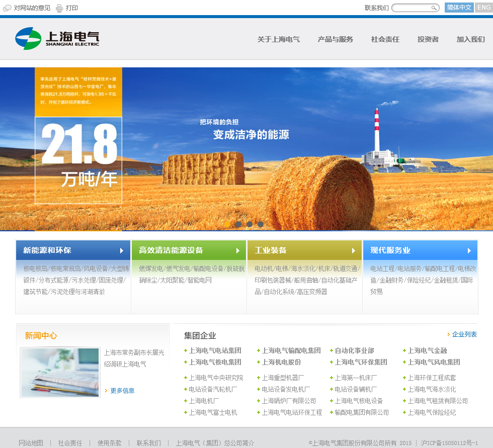Screen dimensions: 493x448
Task: Click the 21.8 万吨/年 banner panel
Action: click(x=78, y=160)
